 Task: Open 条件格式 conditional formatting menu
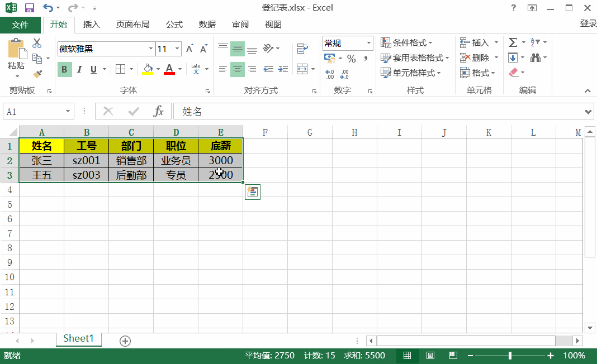[x=406, y=42]
